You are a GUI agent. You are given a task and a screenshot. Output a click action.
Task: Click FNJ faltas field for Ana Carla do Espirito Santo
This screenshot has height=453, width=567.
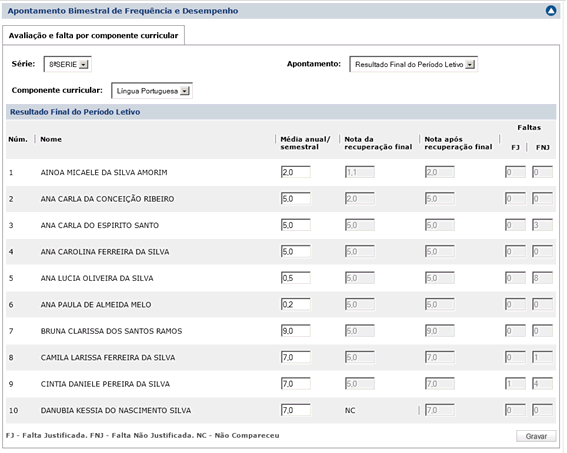pyautogui.click(x=542, y=225)
